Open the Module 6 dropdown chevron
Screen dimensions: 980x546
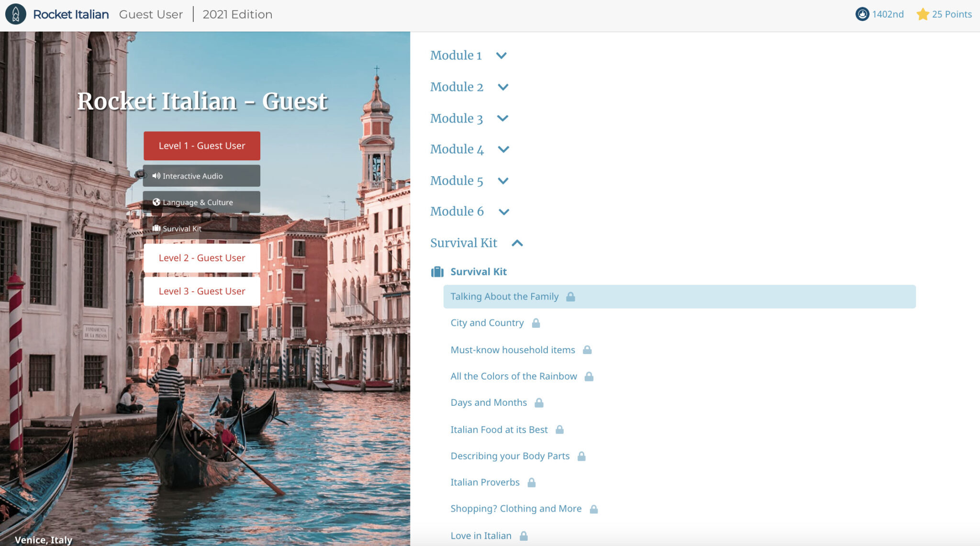coord(504,212)
